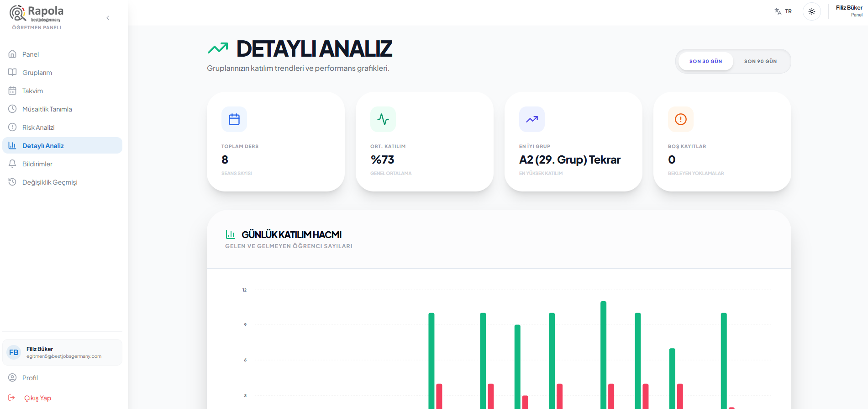Click the Günlük Katılım Hacmi heading
The height and width of the screenshot is (409, 868).
(x=292, y=234)
